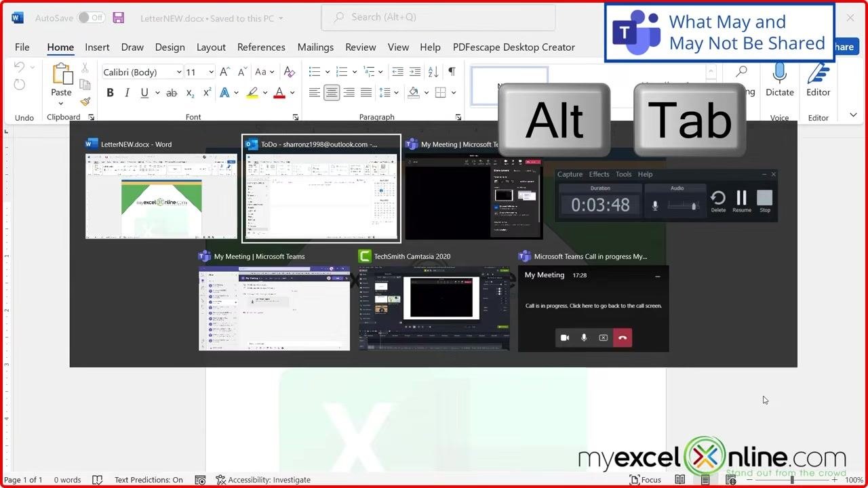
Task: Switch to the Insert tab
Action: pos(97,47)
